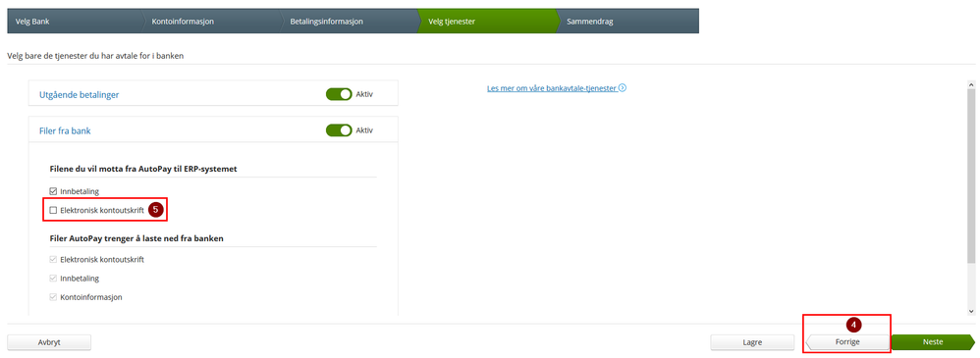Open the Betalingsinformasjon step
Viewport: 980px width, 358px height.
coord(349,22)
